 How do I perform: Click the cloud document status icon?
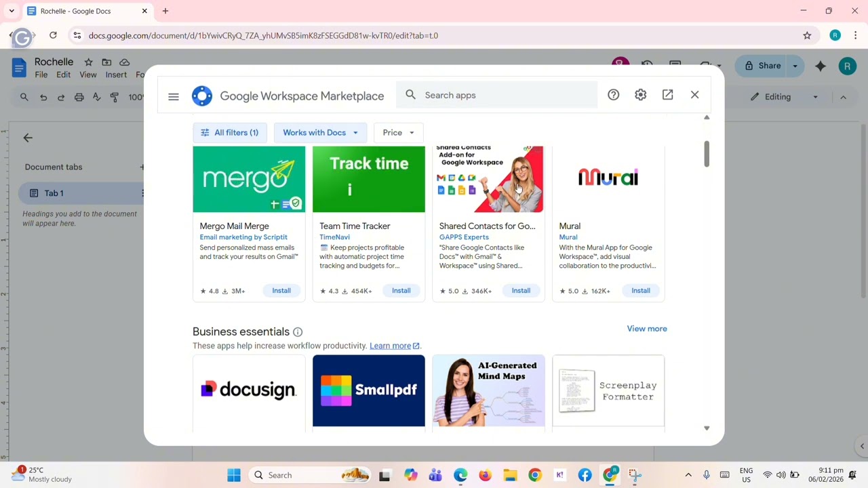(124, 62)
